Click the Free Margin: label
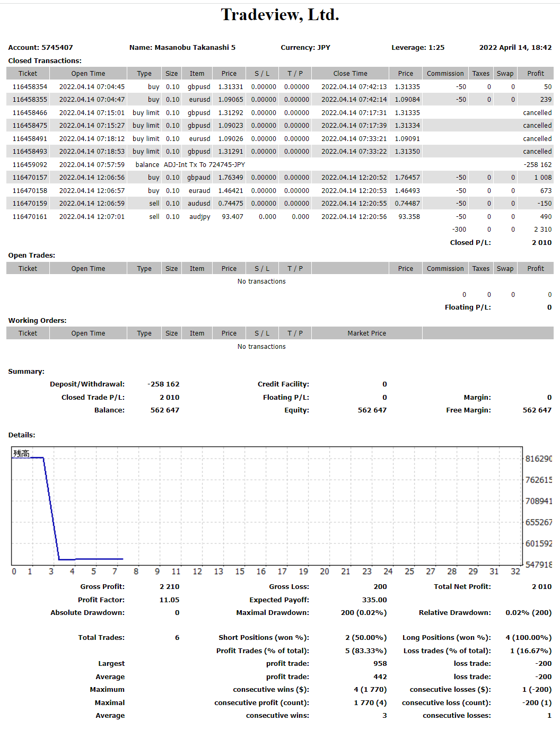The image size is (560, 730). (469, 410)
